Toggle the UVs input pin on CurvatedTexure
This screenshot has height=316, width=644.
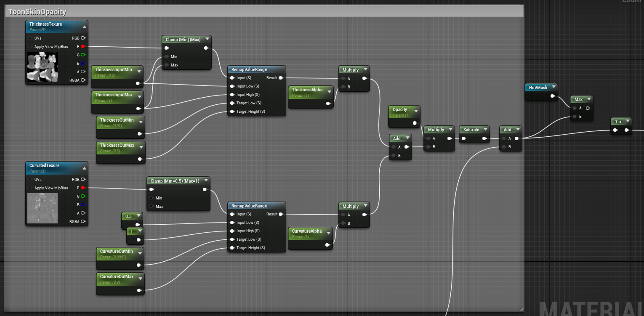pyautogui.click(x=30, y=179)
